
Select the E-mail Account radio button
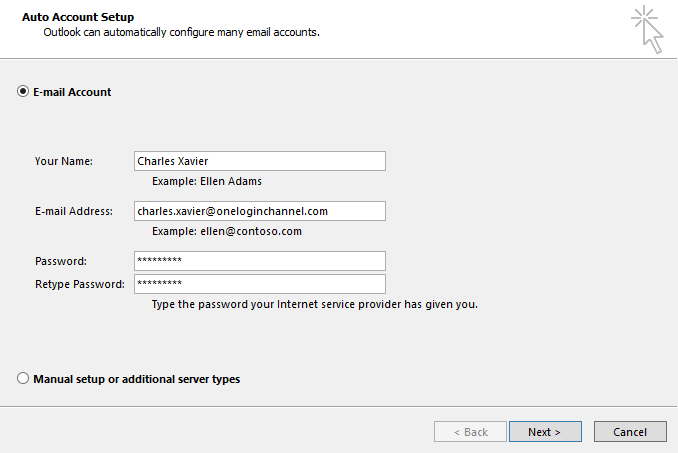(x=23, y=92)
